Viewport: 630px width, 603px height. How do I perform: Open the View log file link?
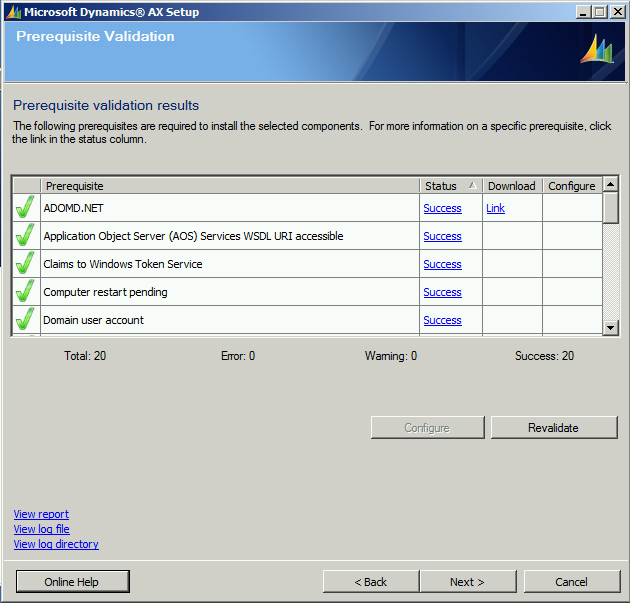click(41, 529)
